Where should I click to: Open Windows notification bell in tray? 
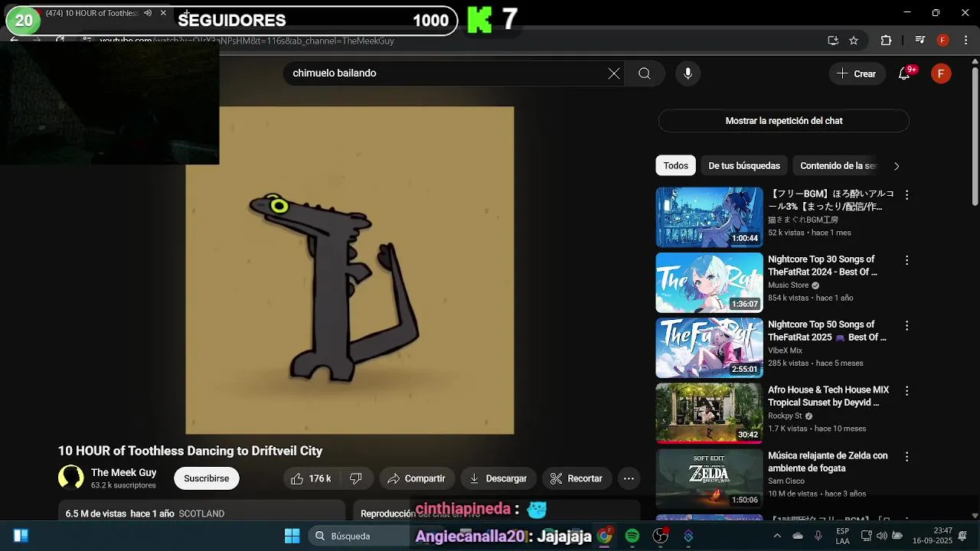962,536
